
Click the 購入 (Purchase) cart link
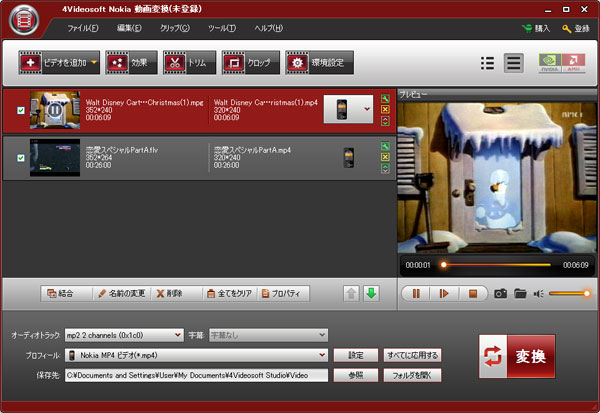(536, 29)
